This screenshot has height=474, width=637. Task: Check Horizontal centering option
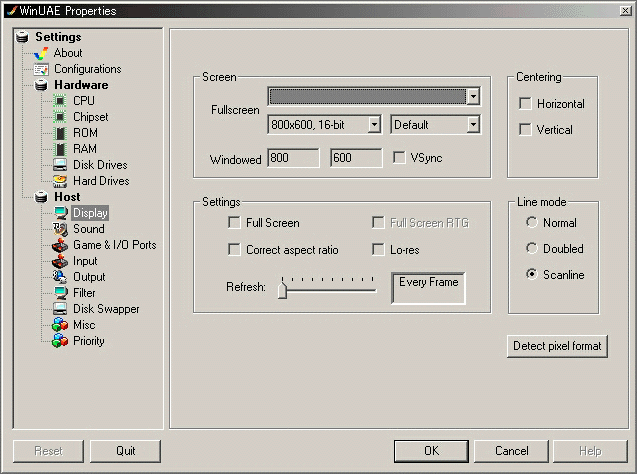click(526, 104)
